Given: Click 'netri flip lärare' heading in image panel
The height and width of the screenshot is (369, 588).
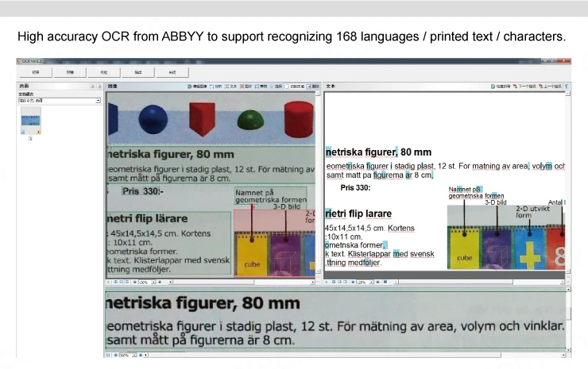Looking at the screenshot, I should tap(148, 218).
